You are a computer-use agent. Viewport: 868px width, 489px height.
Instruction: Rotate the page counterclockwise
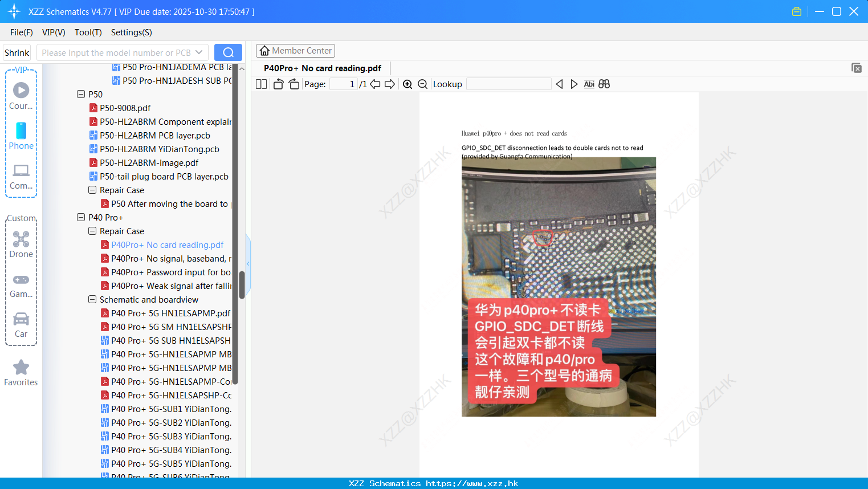pos(278,84)
